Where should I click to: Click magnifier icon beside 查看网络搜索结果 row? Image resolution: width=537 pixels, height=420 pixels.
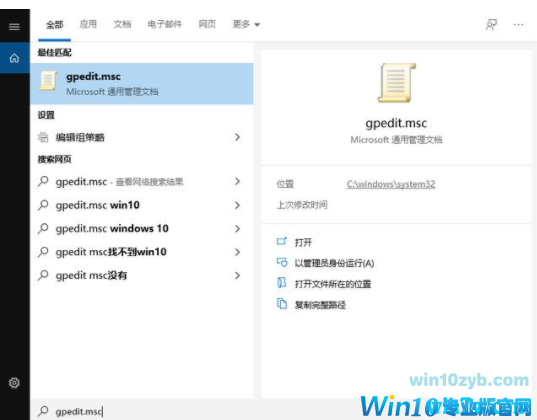click(43, 181)
